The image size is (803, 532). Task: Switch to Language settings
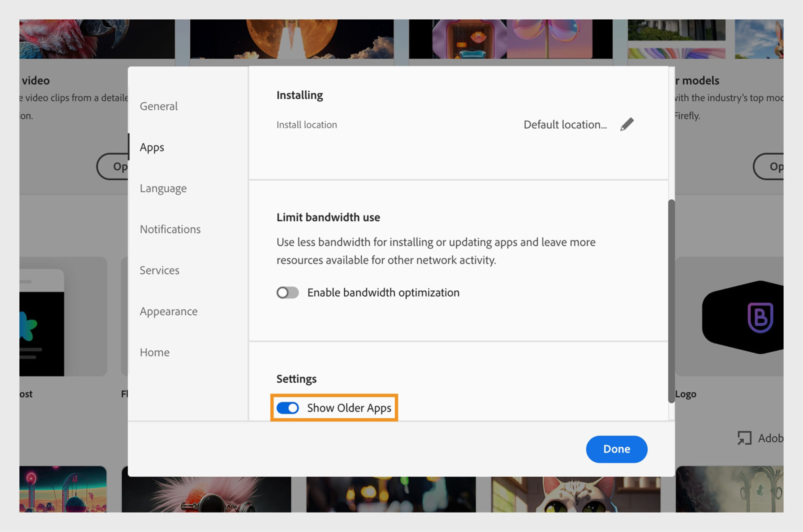(163, 188)
